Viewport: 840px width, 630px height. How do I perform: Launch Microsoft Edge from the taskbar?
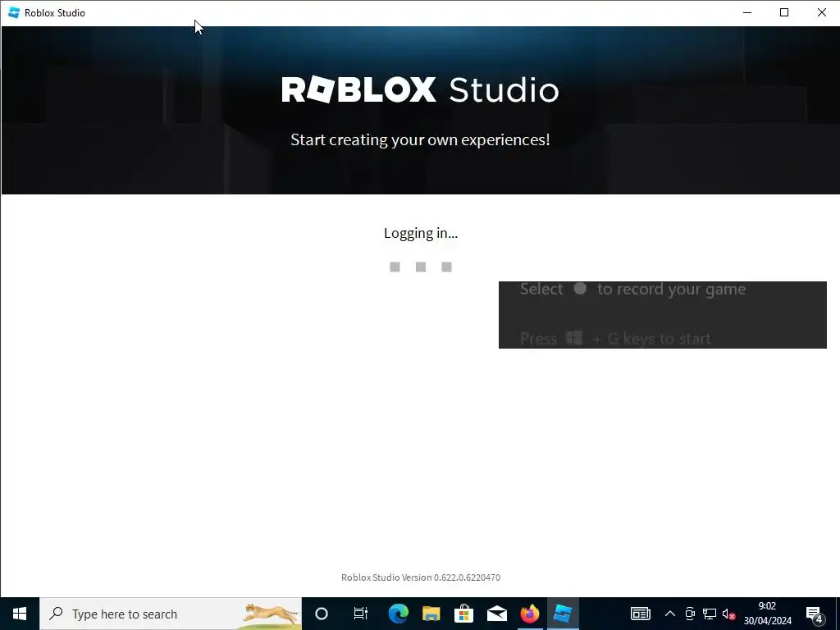pos(398,614)
